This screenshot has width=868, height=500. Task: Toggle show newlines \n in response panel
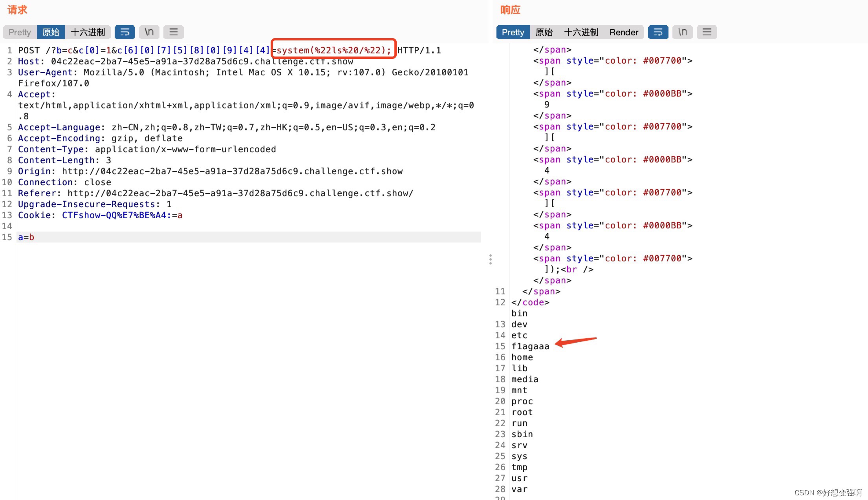(x=683, y=32)
